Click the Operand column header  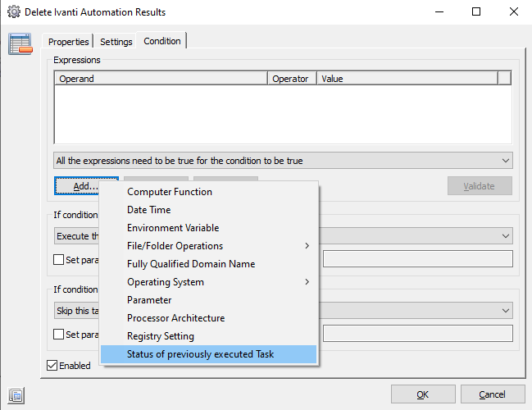[x=161, y=79]
